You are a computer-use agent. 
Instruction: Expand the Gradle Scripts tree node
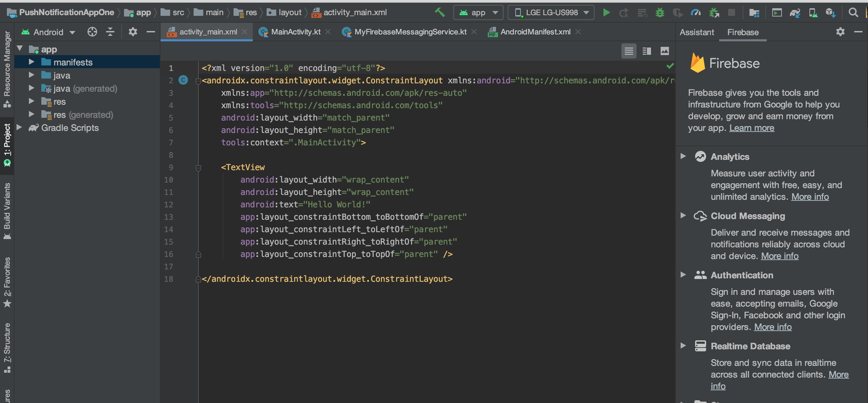coord(19,128)
